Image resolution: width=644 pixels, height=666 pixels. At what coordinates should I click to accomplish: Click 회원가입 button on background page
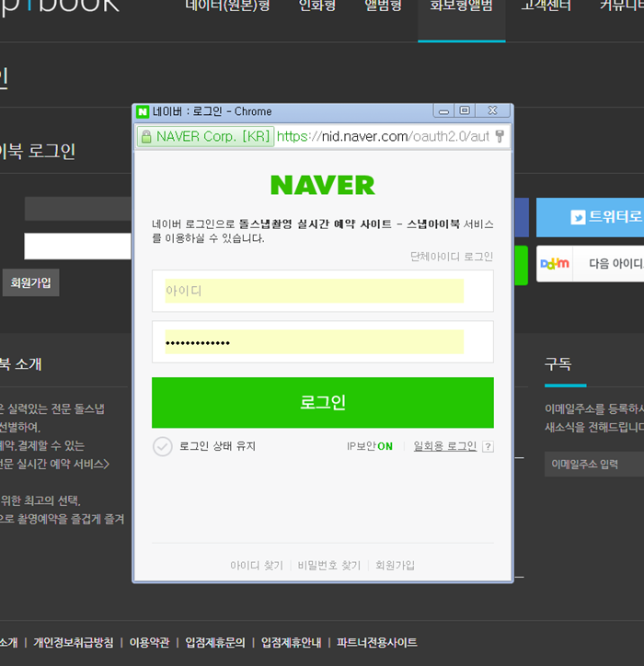point(31,283)
